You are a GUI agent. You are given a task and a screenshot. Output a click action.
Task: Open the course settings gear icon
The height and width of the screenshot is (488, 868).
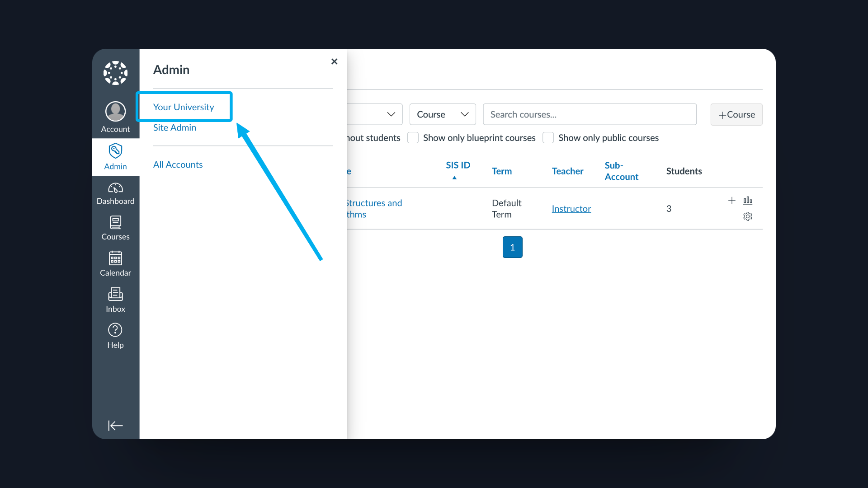coord(748,216)
